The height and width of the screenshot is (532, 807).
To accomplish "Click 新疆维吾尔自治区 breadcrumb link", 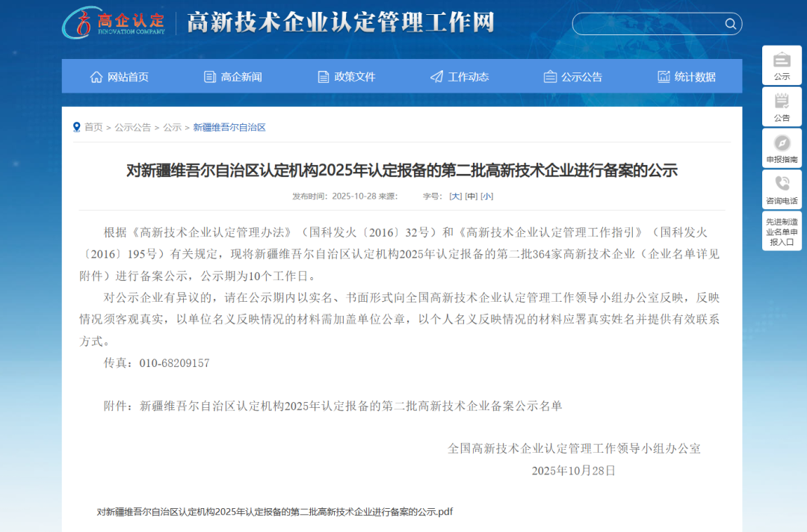I will click(x=229, y=128).
